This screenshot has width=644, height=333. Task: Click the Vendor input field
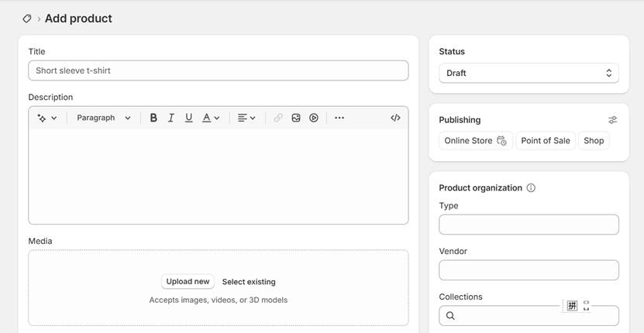tap(529, 270)
